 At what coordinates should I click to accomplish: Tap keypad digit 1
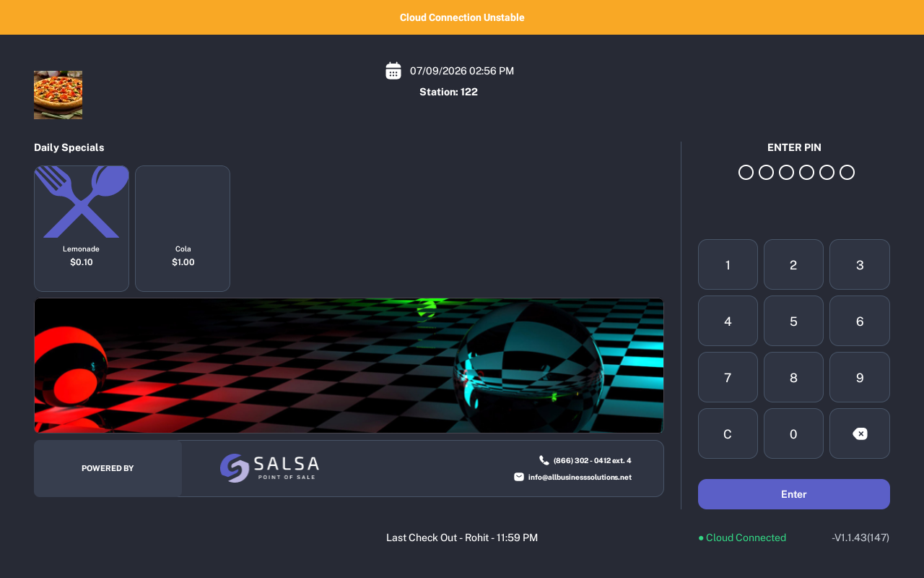click(728, 264)
